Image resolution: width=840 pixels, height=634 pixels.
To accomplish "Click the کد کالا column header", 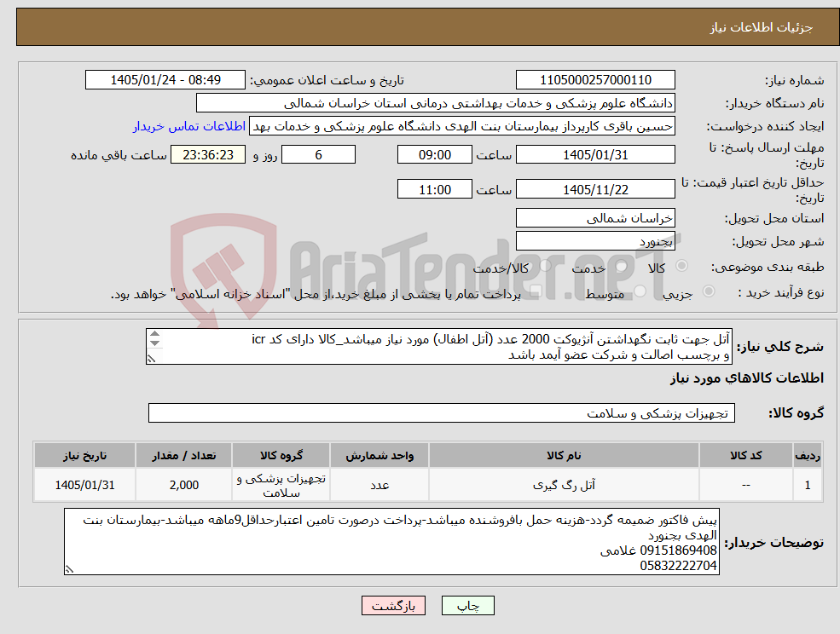I will pyautogui.click(x=745, y=456).
